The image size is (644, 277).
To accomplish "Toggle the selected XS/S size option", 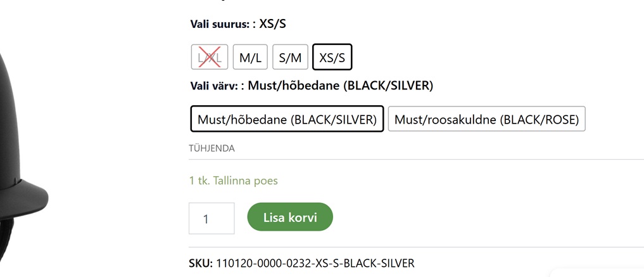I will click(x=332, y=57).
